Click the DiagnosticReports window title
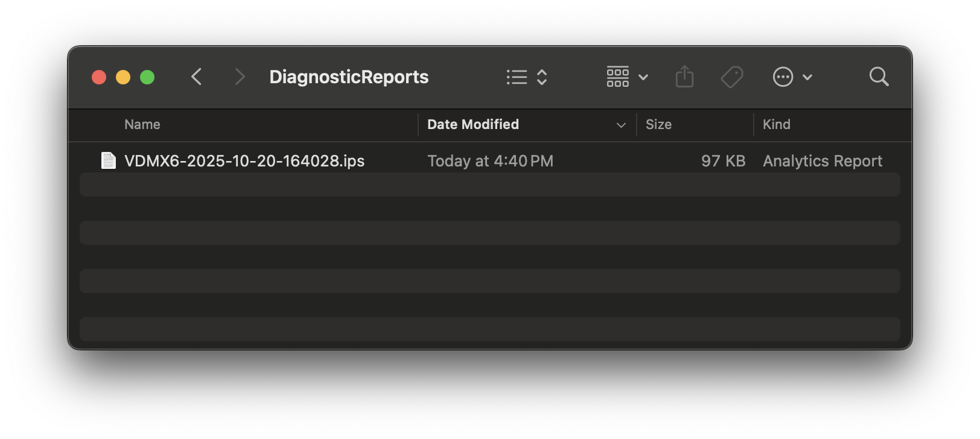Screen dimensions: 980x439 (349, 77)
